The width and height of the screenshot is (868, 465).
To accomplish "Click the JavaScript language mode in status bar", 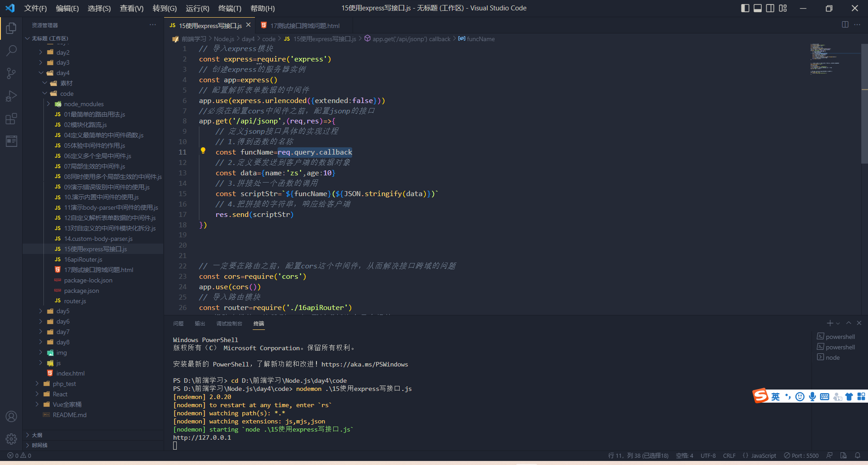I will click(x=763, y=456).
